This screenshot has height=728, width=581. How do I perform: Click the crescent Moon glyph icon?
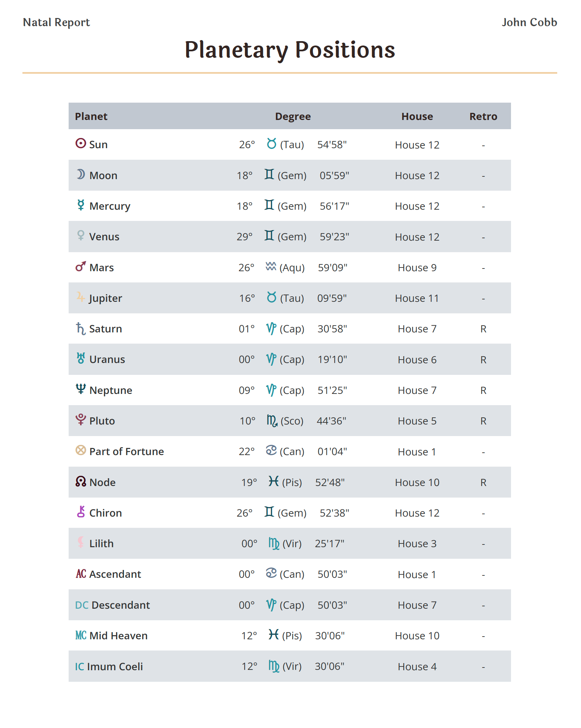(x=81, y=174)
